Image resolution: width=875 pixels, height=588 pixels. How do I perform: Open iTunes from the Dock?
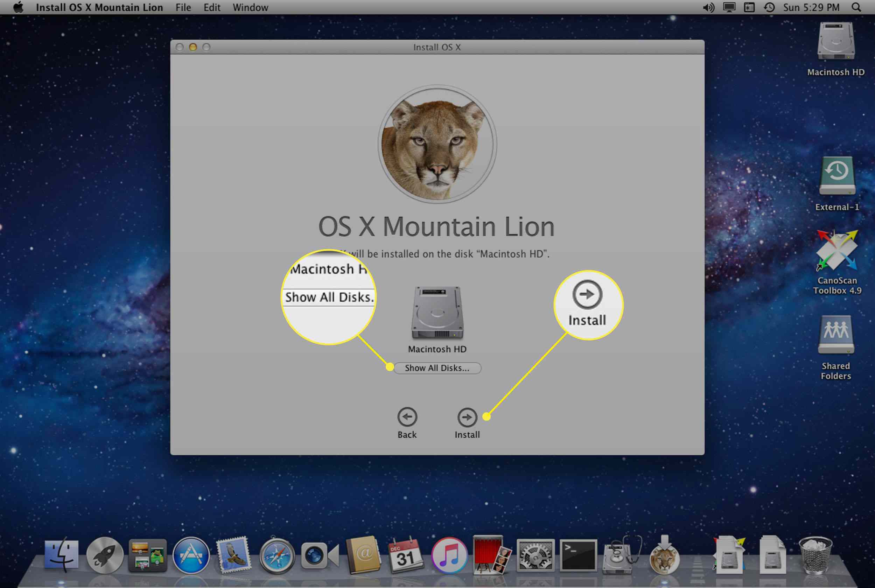[x=449, y=556]
